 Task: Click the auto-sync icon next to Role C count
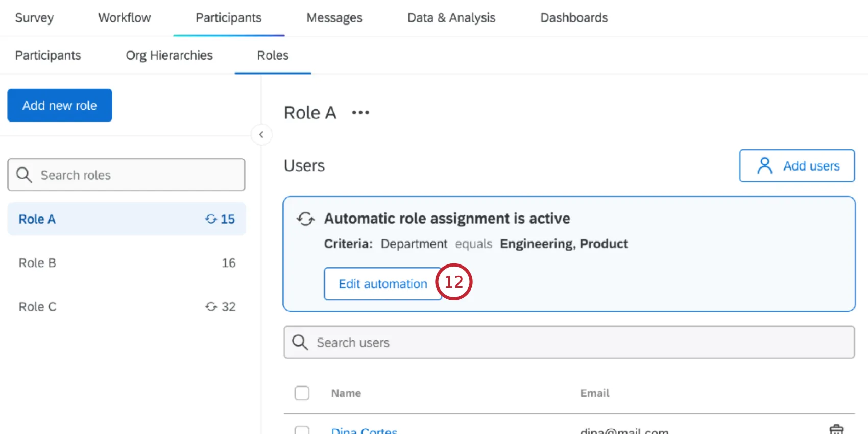(211, 307)
